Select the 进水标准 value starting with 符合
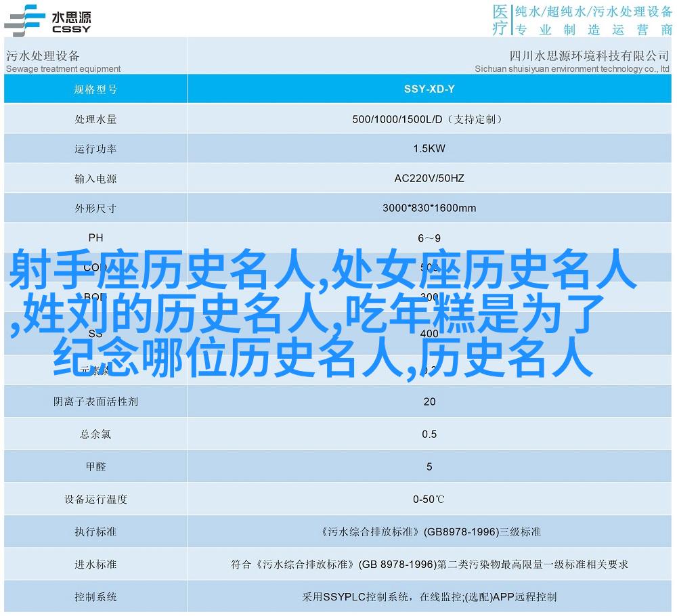Screen dimensions: 677x616 tap(429, 564)
